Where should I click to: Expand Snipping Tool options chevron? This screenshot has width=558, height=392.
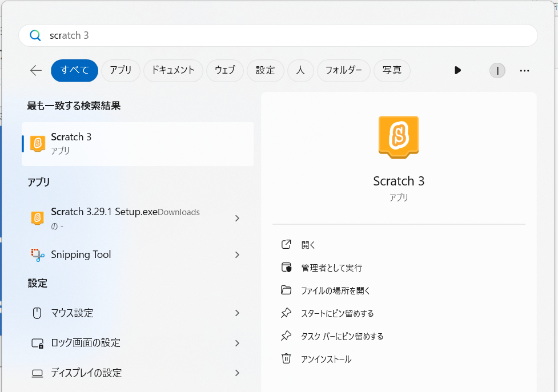coord(237,255)
